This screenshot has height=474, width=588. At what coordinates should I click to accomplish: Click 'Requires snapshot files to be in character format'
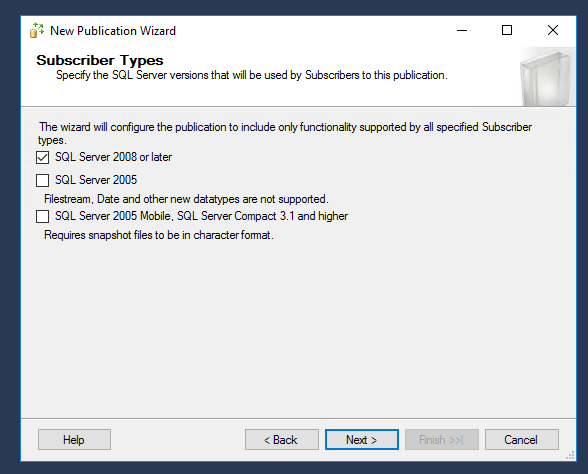pyautogui.click(x=159, y=235)
